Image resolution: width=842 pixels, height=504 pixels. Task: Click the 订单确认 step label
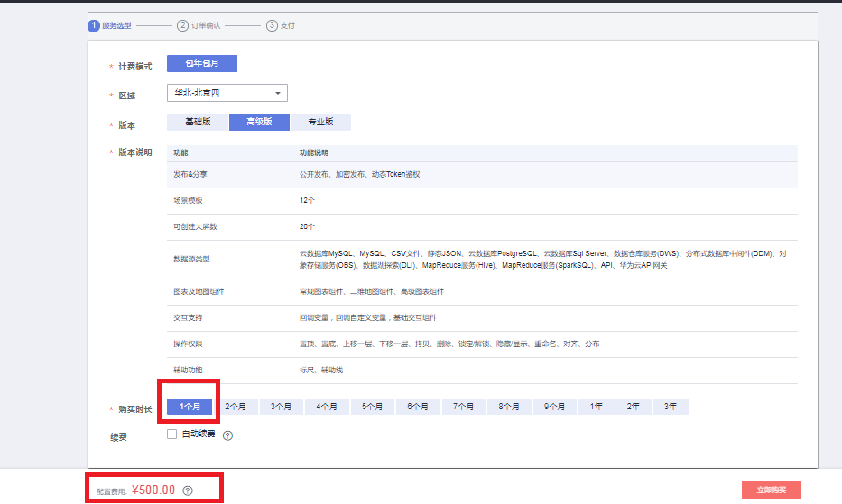[206, 26]
